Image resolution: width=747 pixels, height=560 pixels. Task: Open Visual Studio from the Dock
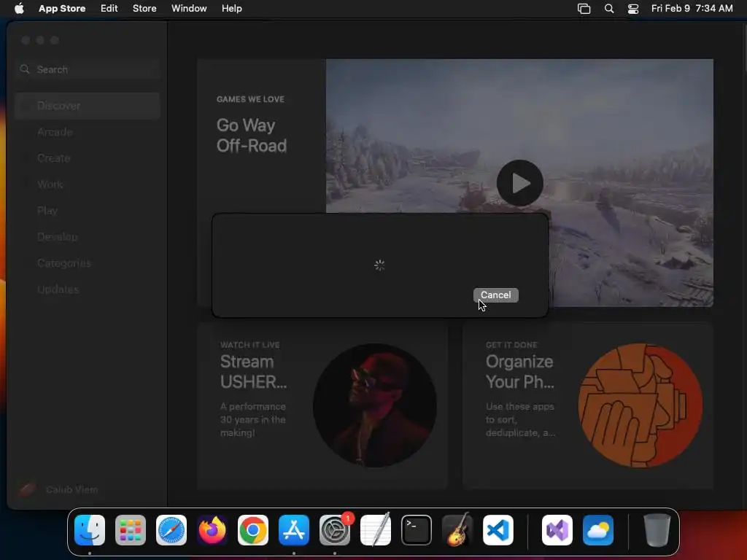coord(557,530)
